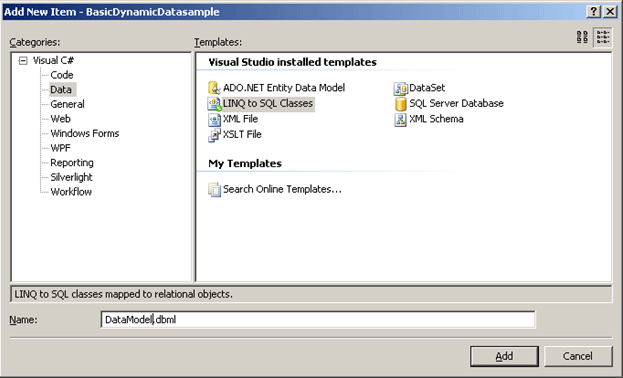
Task: Select the Web category
Action: pyautogui.click(x=60, y=118)
